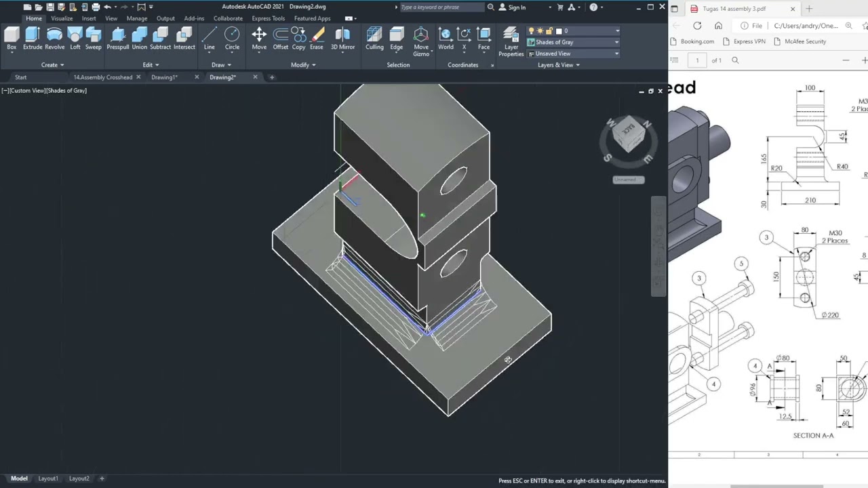Select the Extrude tool
The width and height of the screenshot is (868, 488).
tap(33, 38)
